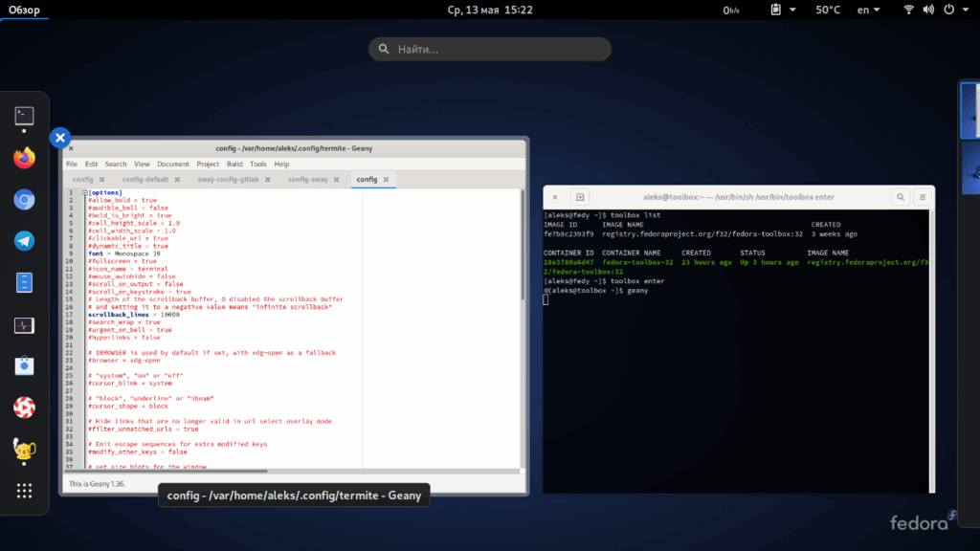Close the config-default tab

[x=177, y=179]
